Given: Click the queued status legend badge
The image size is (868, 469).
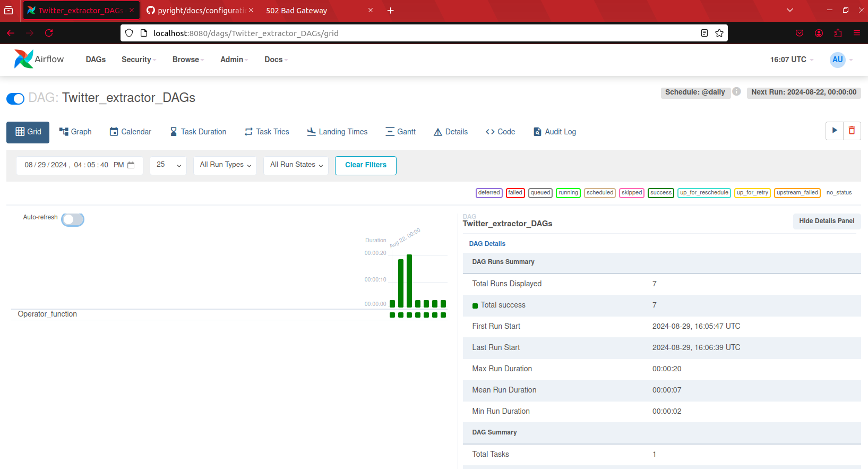Looking at the screenshot, I should [540, 193].
